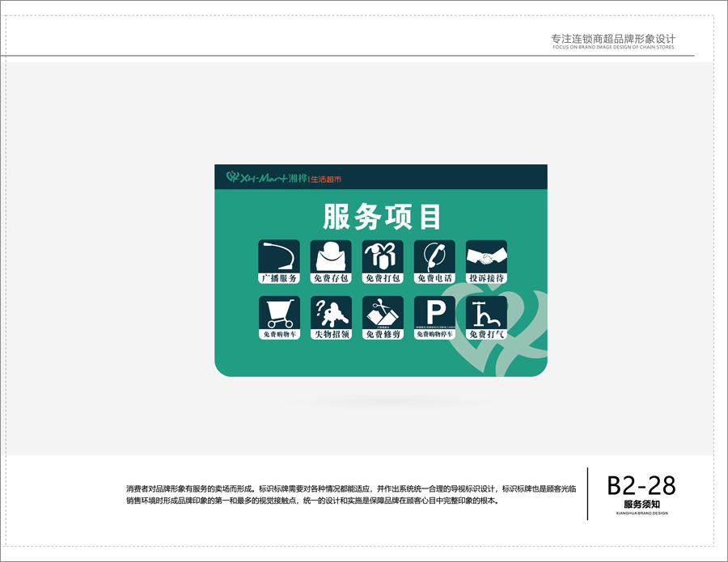Click the 服务须知 page label
Viewport: 728px width, 562px height.
tap(641, 505)
